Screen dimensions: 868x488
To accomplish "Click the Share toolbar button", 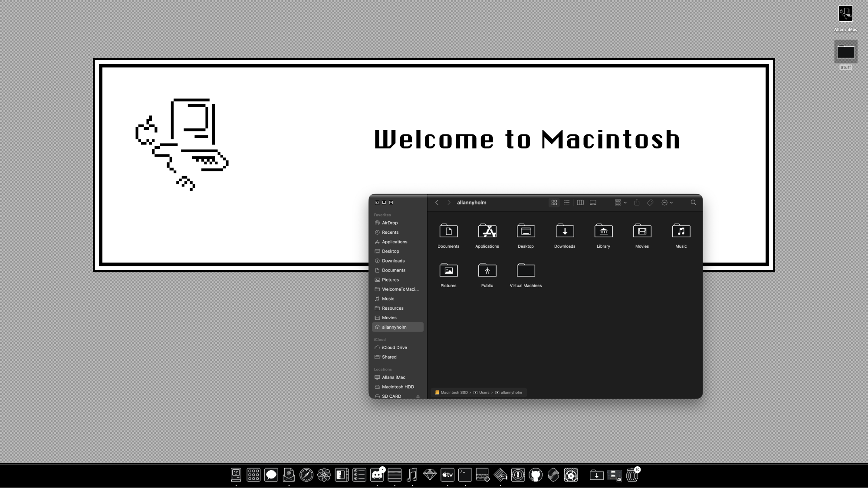I will [x=637, y=203].
